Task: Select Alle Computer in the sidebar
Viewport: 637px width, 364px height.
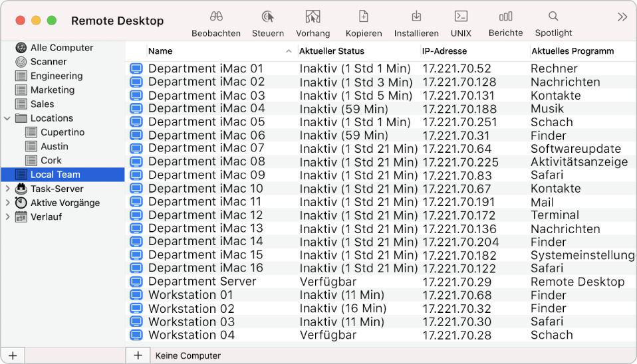Action: click(61, 48)
